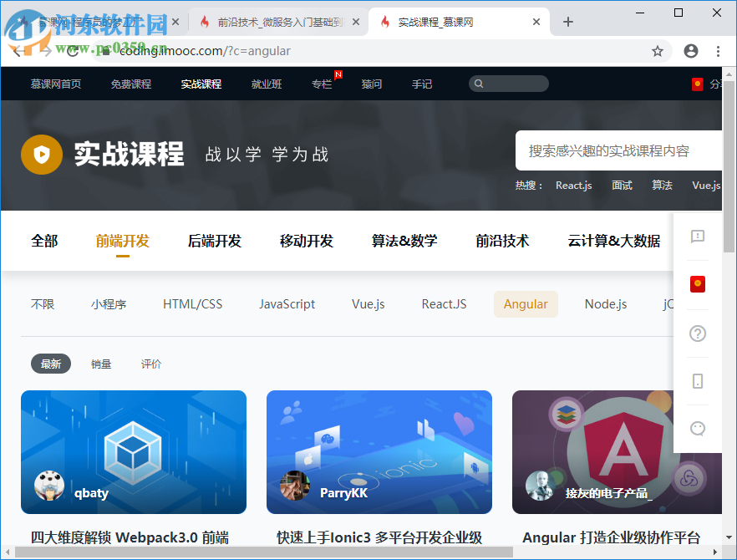This screenshot has height=560, width=737.
Task: Click the circular 实战课程 play logo
Action: pyautogui.click(x=42, y=155)
